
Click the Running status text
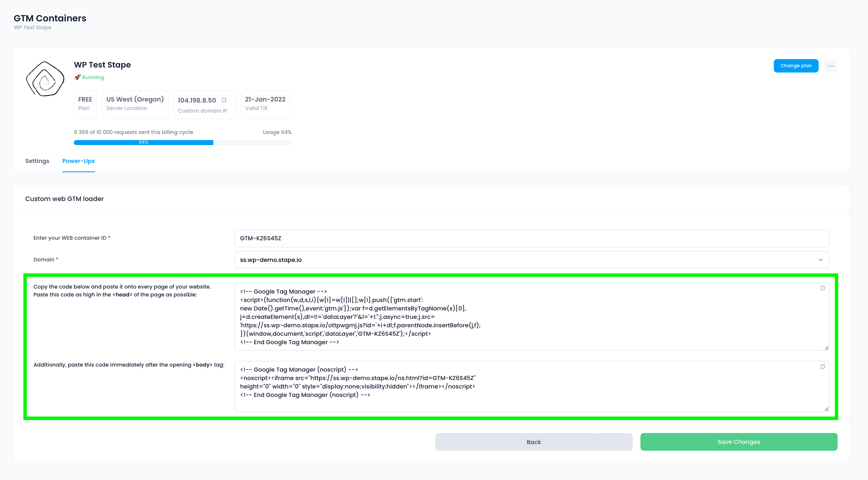pos(93,78)
